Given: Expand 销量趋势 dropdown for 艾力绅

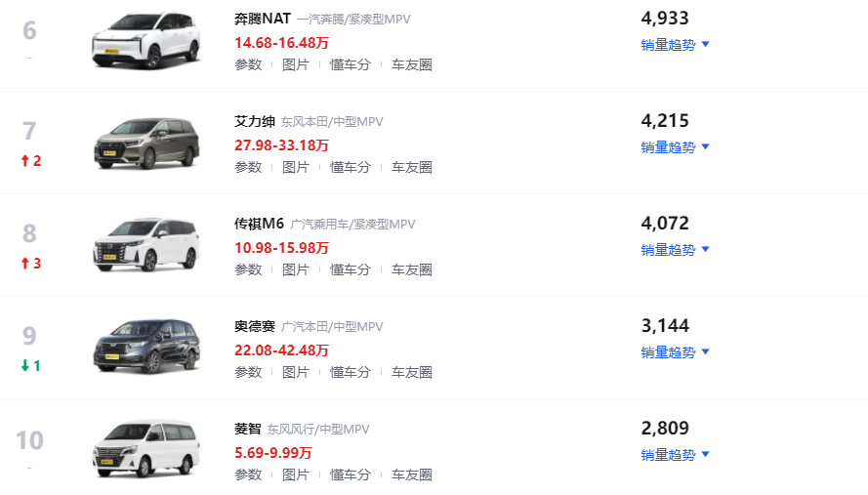Looking at the screenshot, I should [675, 147].
